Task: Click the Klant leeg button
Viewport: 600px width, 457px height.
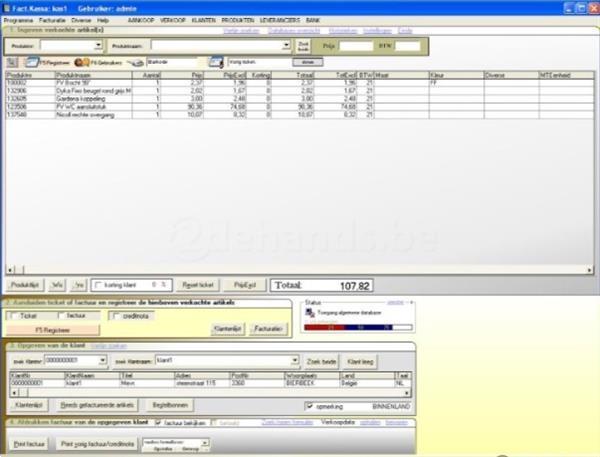Action: pos(360,362)
